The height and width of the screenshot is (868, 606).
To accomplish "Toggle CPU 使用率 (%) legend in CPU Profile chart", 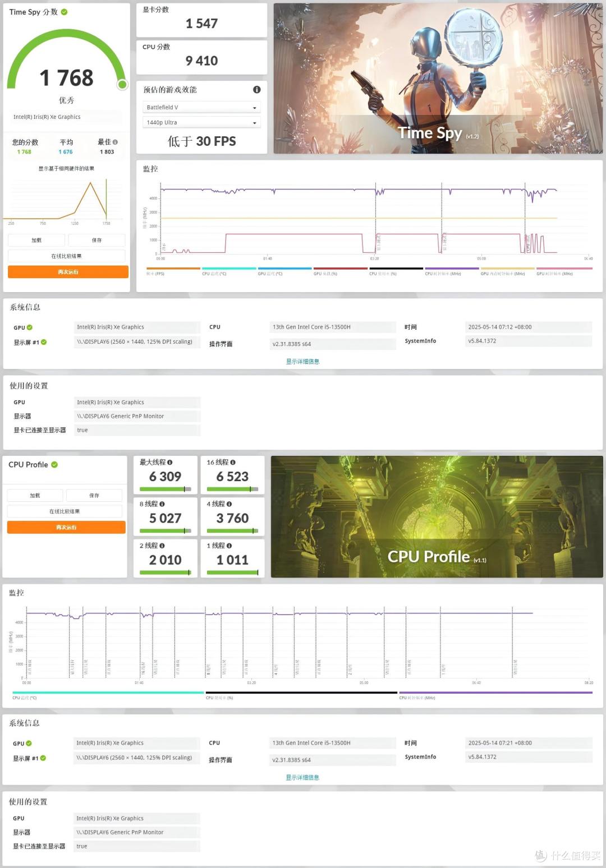I will (x=301, y=696).
